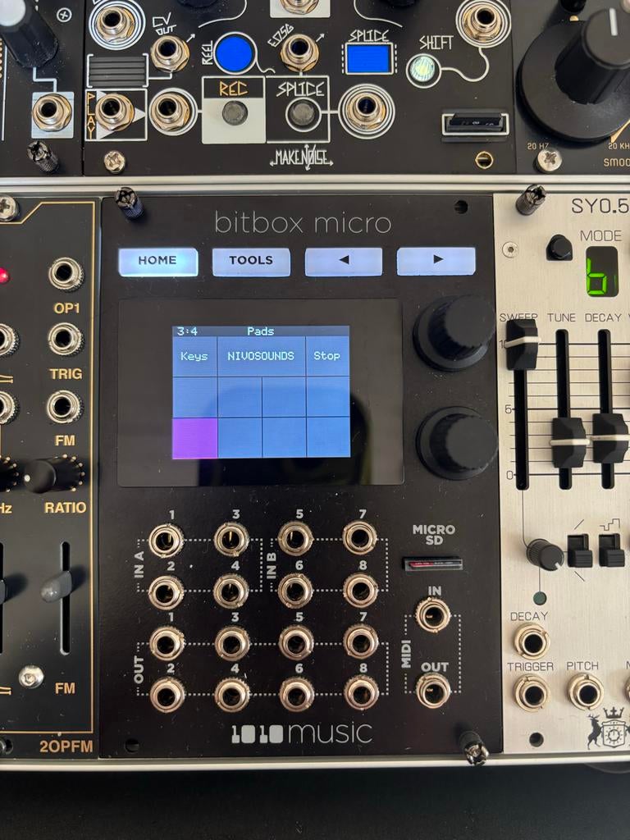The height and width of the screenshot is (840, 630).
Task: Trigger the pad directly above the purple pad
Action: point(195,397)
